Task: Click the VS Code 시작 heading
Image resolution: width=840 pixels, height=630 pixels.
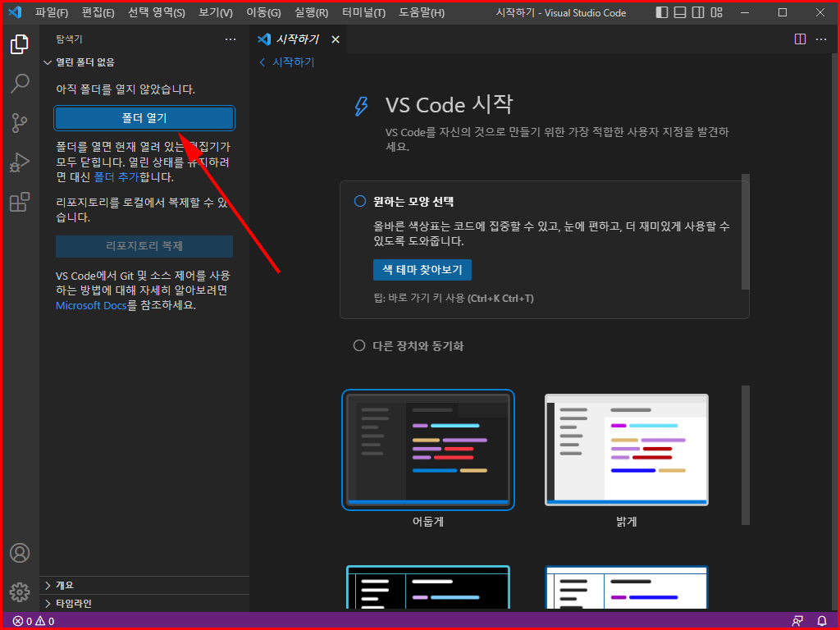Action: pyautogui.click(x=449, y=104)
